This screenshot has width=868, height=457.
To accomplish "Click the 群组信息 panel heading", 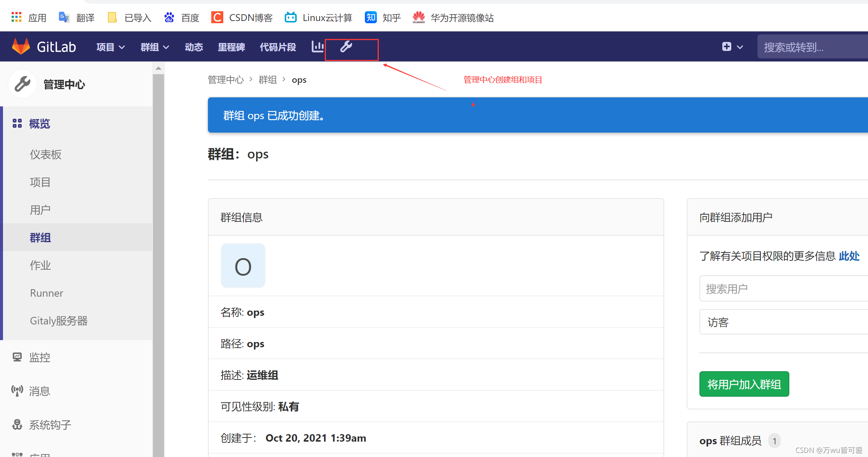I will point(242,217).
